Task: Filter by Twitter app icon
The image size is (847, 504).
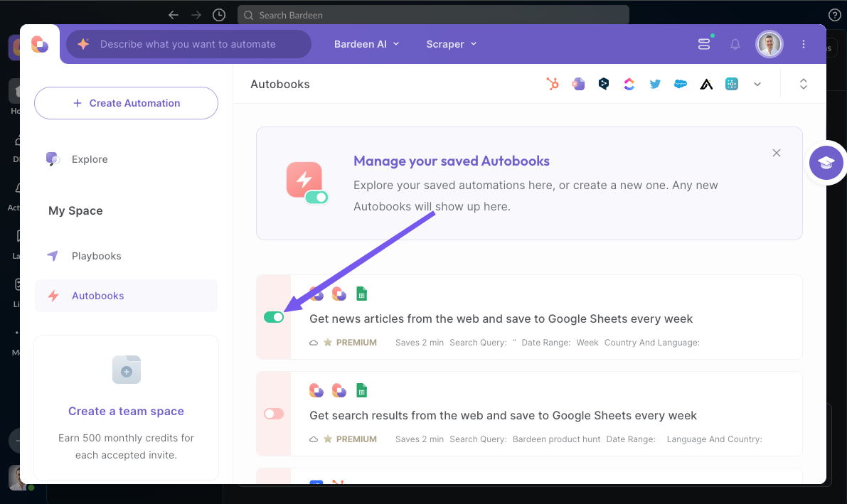Action: coord(655,85)
